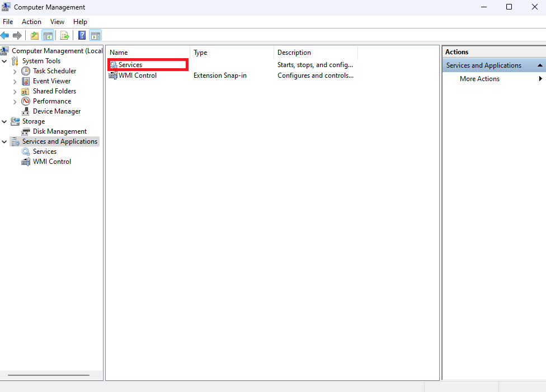
Task: Click the Up one level folder icon
Action: (35, 35)
